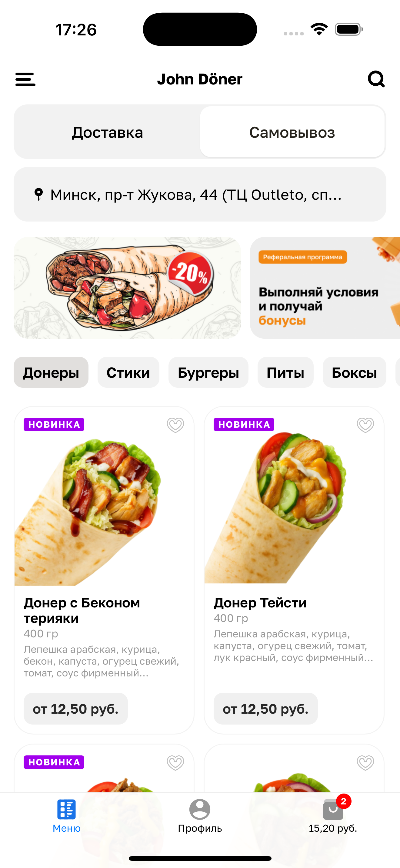Click the location pin icon
The height and width of the screenshot is (868, 400).
click(x=39, y=194)
